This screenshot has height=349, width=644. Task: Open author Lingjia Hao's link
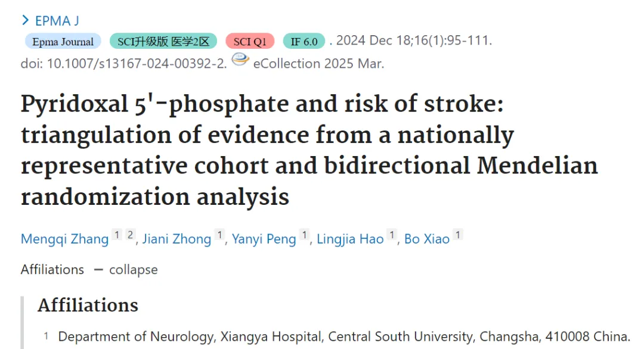[x=350, y=239]
